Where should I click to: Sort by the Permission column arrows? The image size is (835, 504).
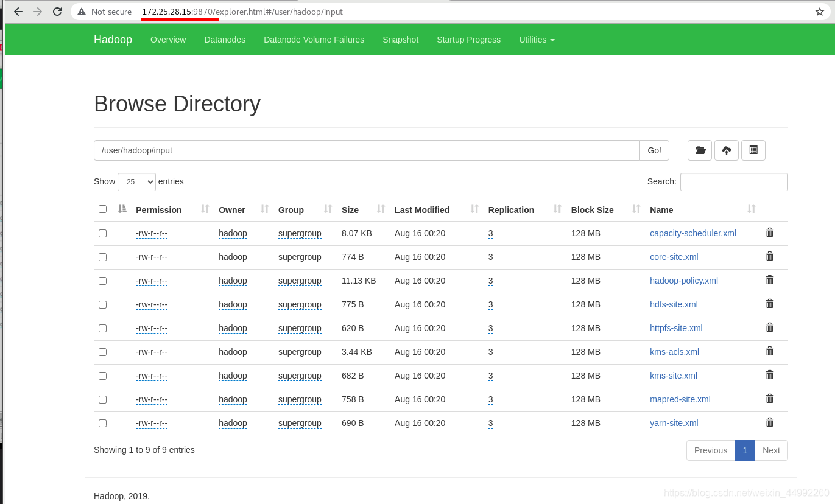tap(205, 209)
